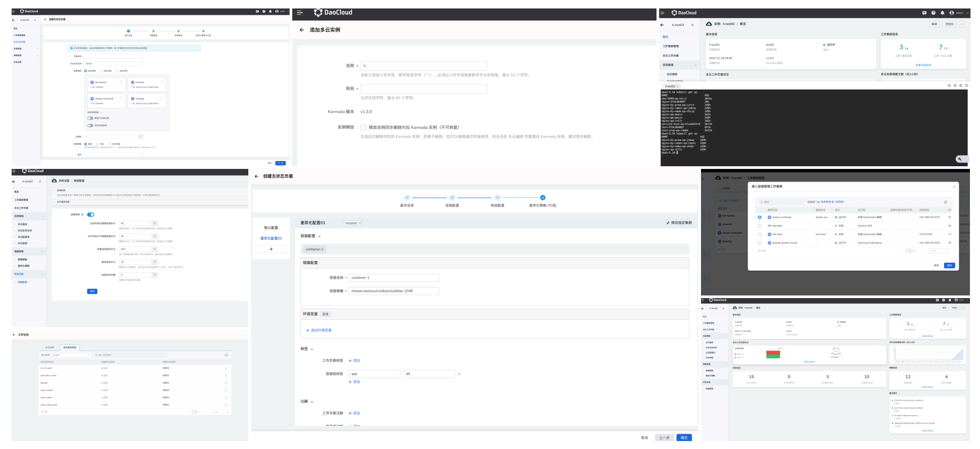Collapse the 容器配置 section

[319, 236]
